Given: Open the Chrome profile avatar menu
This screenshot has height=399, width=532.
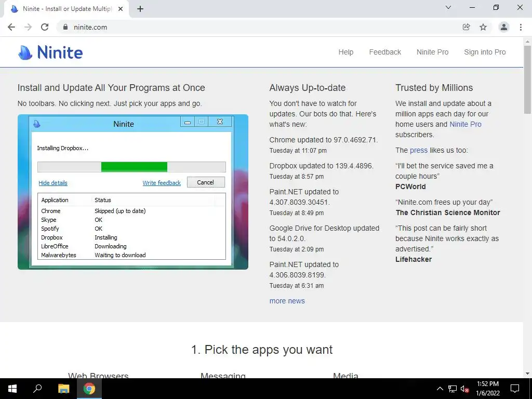Looking at the screenshot, I should coord(504,27).
